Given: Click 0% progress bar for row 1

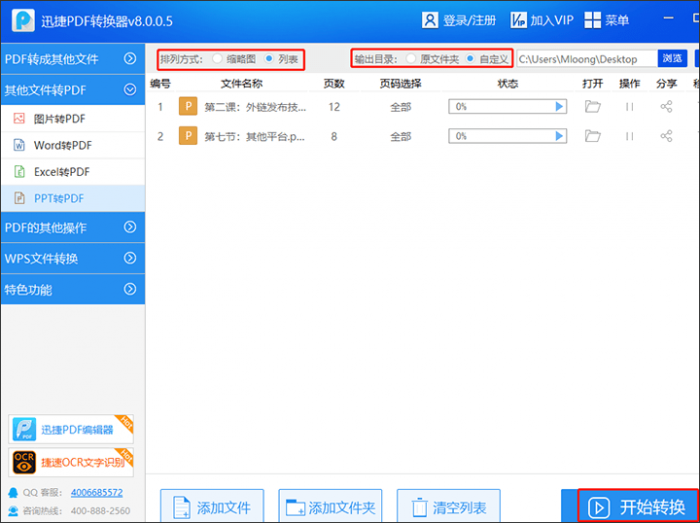Looking at the screenshot, I should 507,107.
